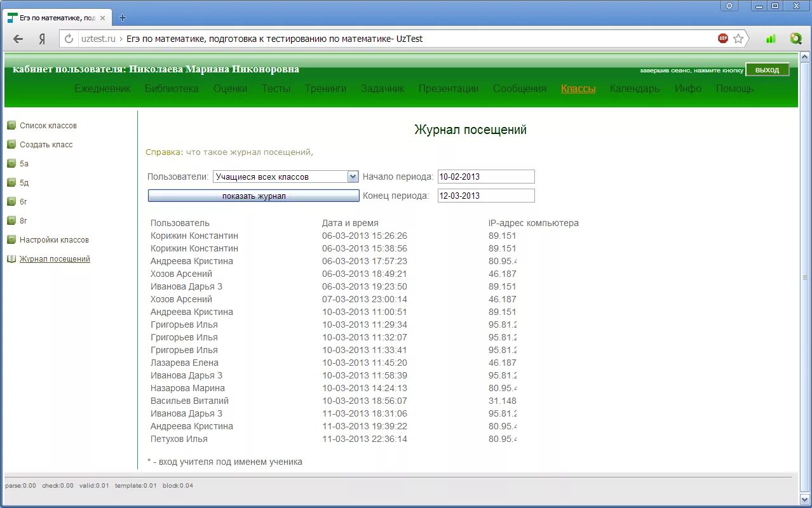
Task: Click the book icon beside Список классов
Action: (11, 126)
